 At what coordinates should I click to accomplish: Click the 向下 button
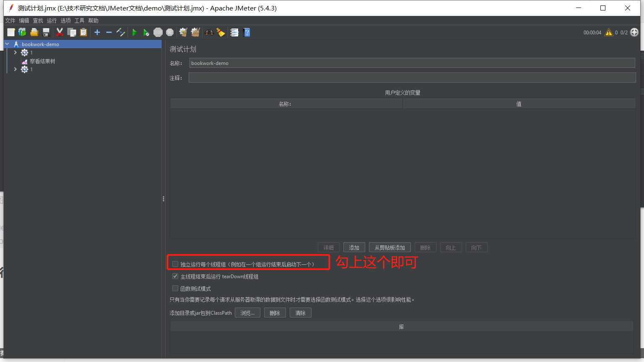(x=477, y=248)
